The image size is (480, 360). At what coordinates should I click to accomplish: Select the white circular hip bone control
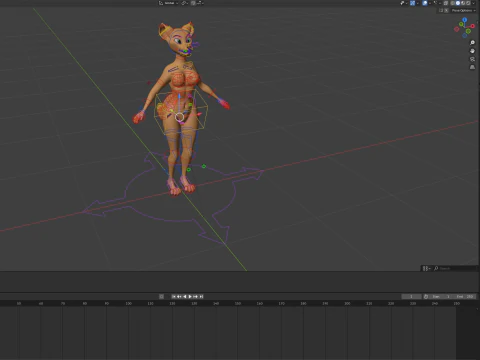[x=179, y=117]
